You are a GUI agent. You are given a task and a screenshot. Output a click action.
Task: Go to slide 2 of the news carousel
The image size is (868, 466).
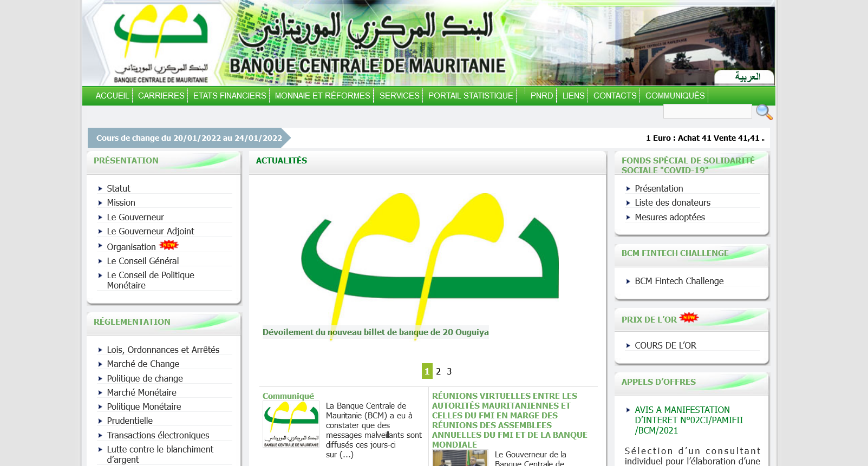pyautogui.click(x=438, y=371)
